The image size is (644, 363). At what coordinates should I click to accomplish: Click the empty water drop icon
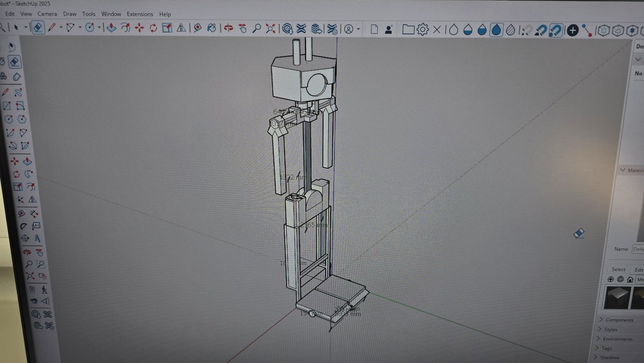point(453,30)
